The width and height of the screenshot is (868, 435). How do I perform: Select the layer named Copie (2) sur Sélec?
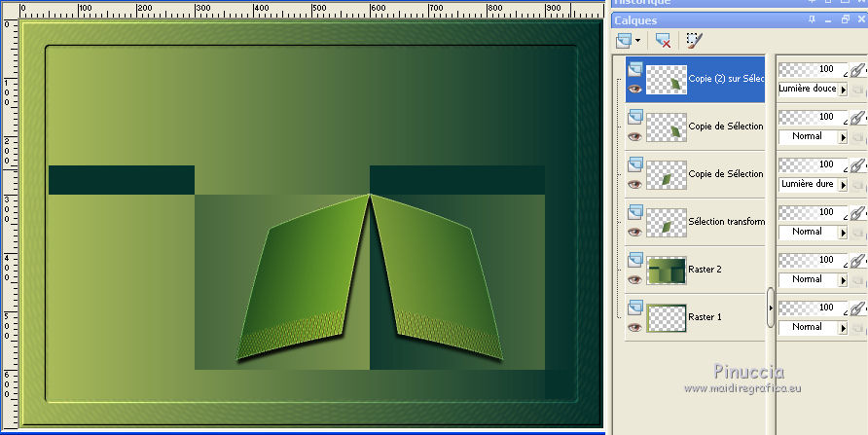726,79
